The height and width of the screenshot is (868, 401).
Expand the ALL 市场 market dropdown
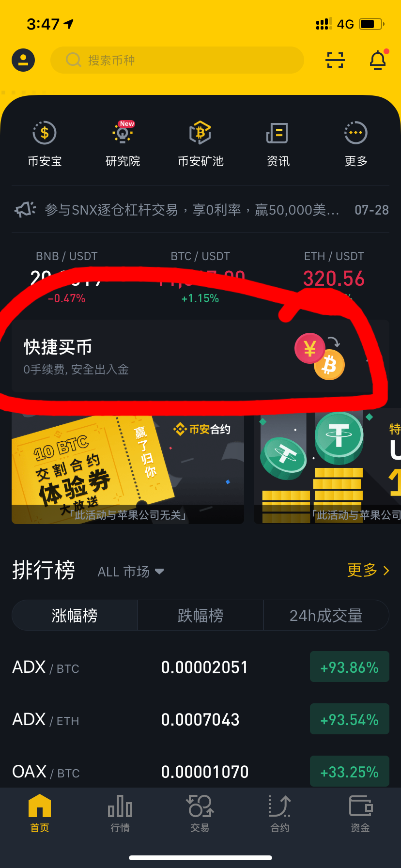click(x=131, y=572)
